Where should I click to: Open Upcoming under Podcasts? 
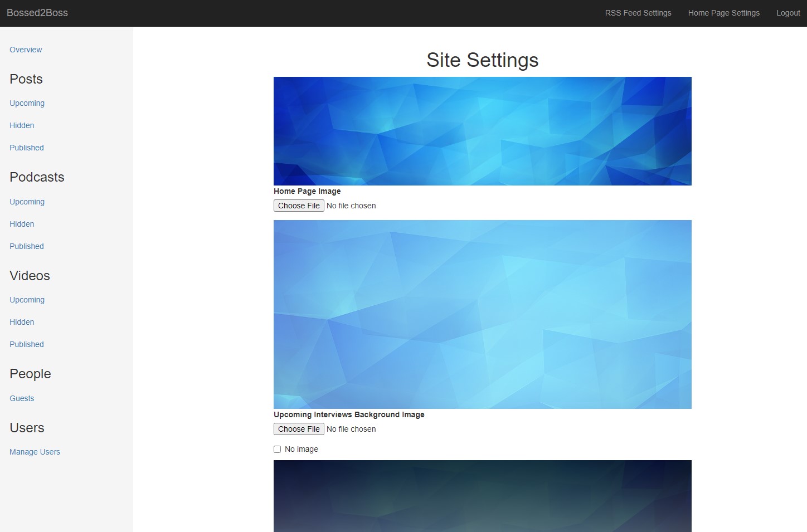point(27,202)
